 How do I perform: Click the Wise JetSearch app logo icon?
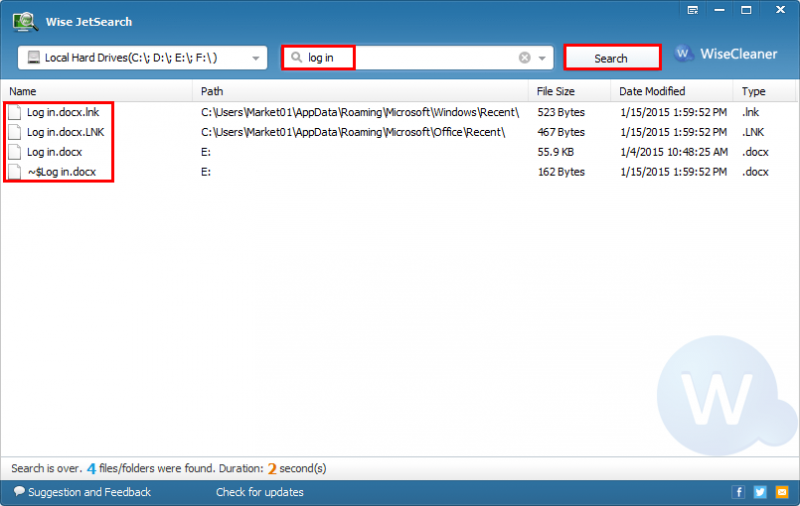pyautogui.click(x=25, y=21)
